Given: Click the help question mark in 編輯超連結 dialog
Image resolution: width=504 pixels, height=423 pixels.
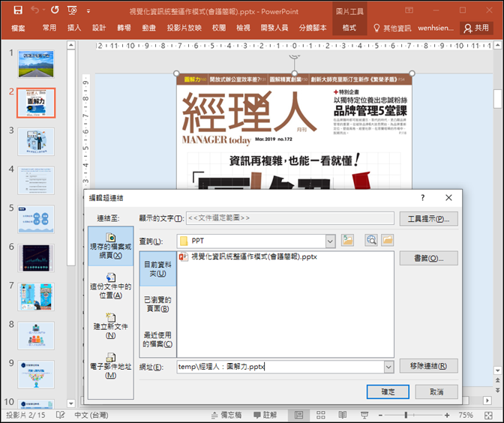Looking at the screenshot, I should coord(423,198).
